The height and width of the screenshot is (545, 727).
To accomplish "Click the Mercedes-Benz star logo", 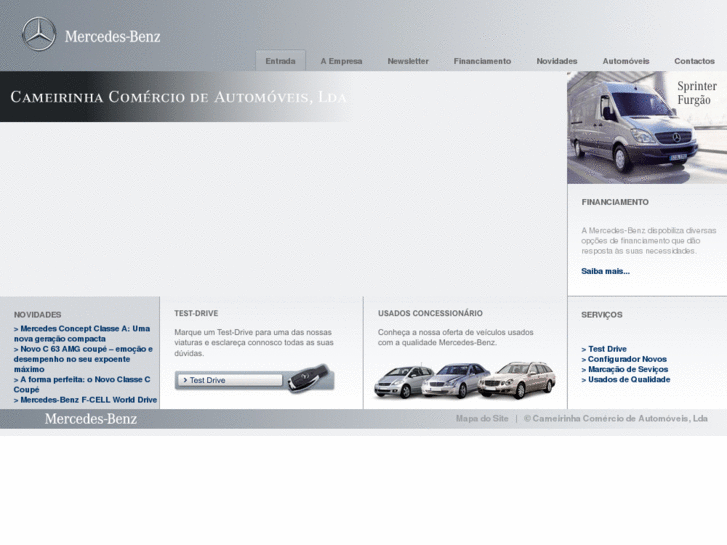I will [x=39, y=34].
